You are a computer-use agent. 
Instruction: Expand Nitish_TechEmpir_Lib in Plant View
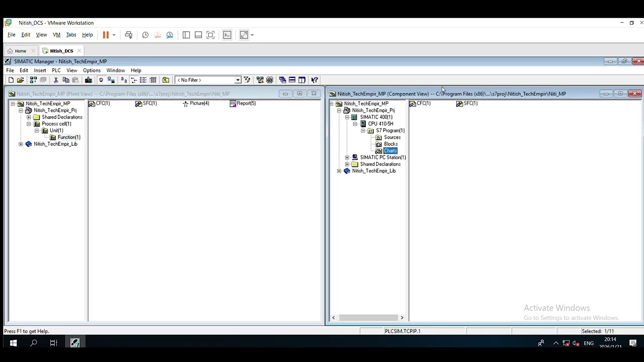(x=21, y=144)
